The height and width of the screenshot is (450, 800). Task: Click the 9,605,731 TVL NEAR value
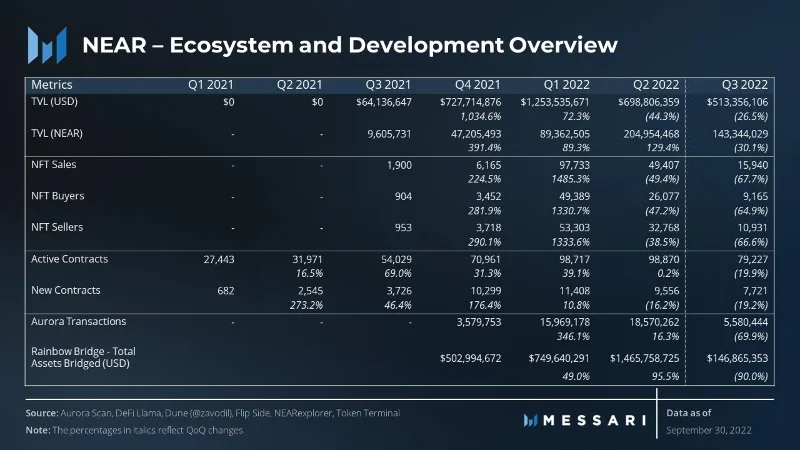(x=389, y=134)
